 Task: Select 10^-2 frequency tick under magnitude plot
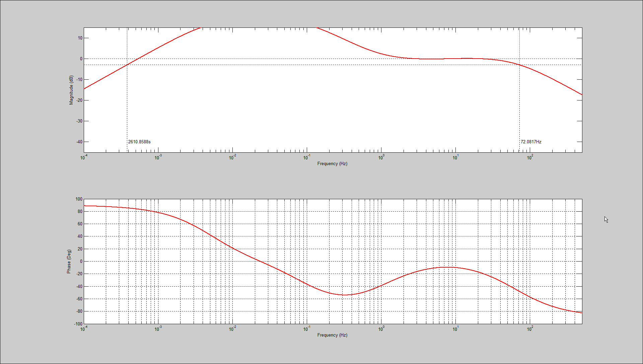tap(232, 157)
